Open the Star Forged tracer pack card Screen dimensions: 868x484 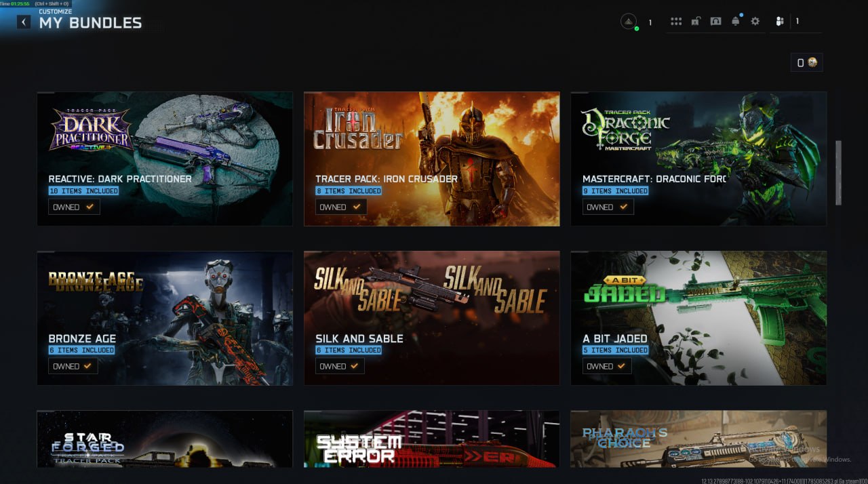[x=165, y=439]
